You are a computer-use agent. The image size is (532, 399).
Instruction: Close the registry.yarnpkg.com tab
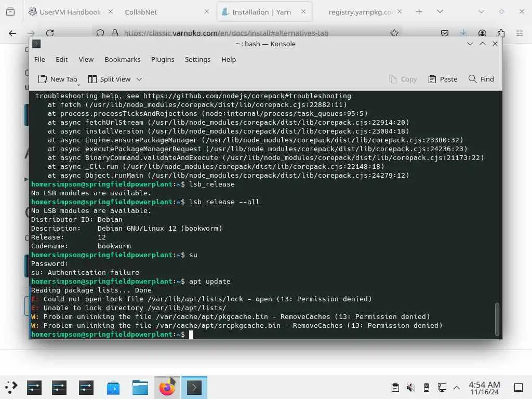pyautogui.click(x=400, y=11)
